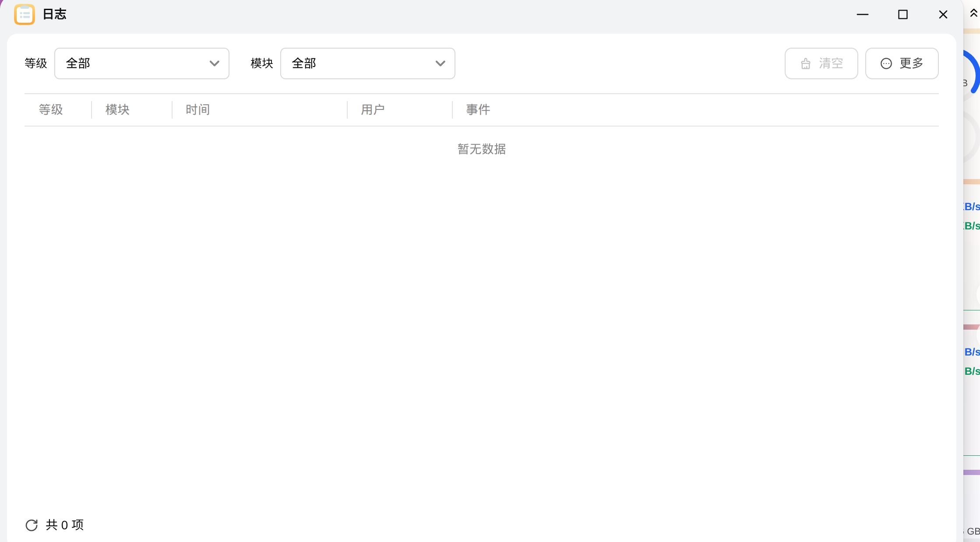Screen dimensions: 980x542
Task: Close the log window
Action: [943, 14]
